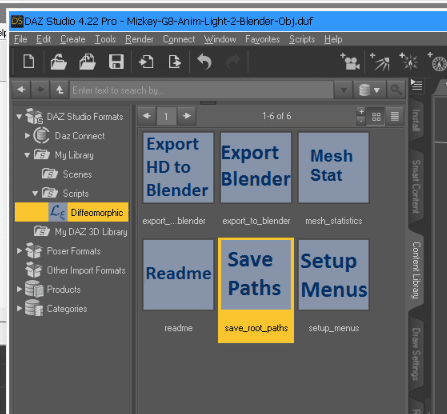Increase thumbnail size with plus button

(361, 112)
